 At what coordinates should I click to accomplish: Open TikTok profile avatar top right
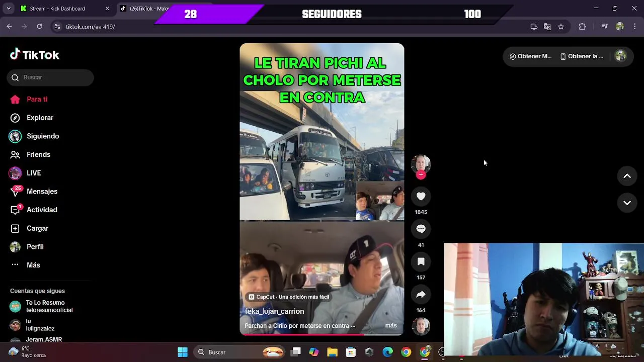[621, 56]
